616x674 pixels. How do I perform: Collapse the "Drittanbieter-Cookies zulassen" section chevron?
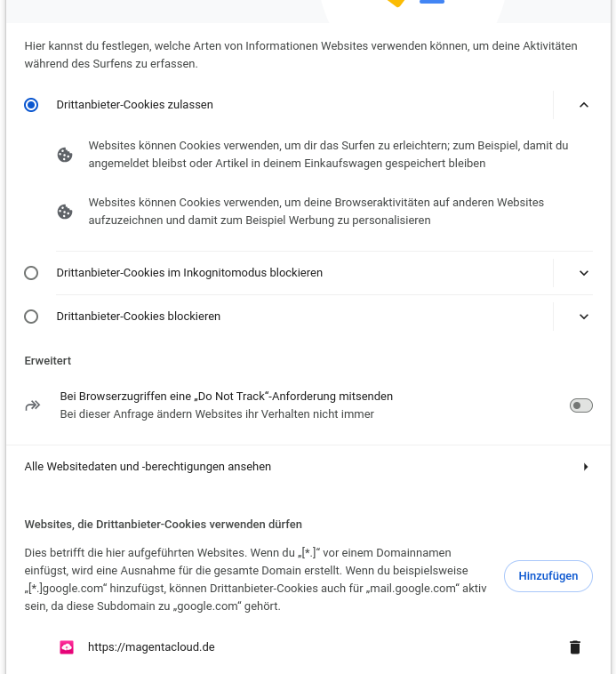point(584,105)
